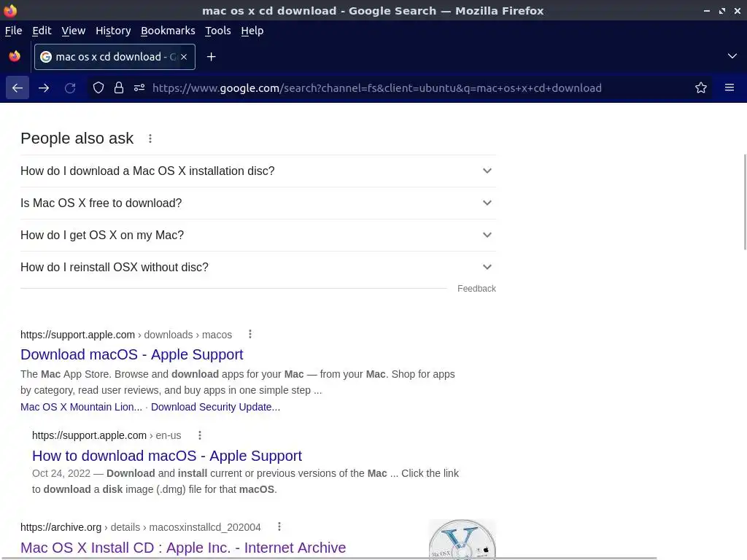Expand How do I get OS X on my Mac
Image resolution: width=747 pixels, height=560 pixels.
tap(258, 236)
